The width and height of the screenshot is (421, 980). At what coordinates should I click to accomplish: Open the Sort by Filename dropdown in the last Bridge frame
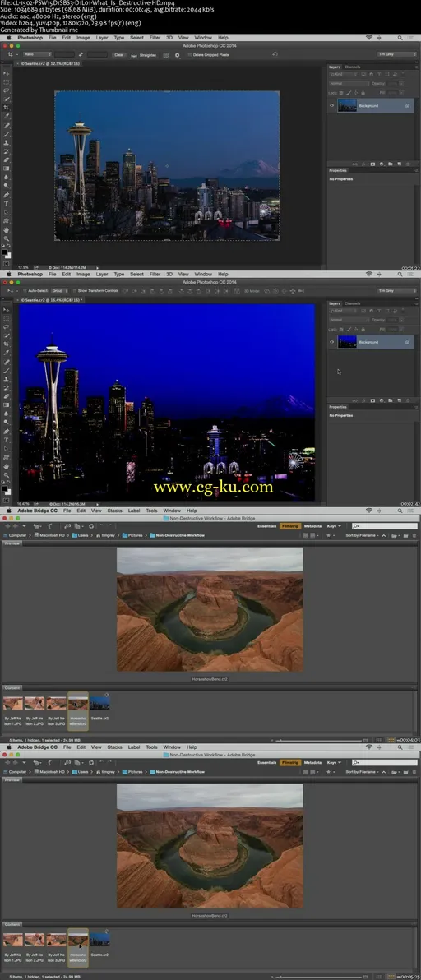coord(363,771)
